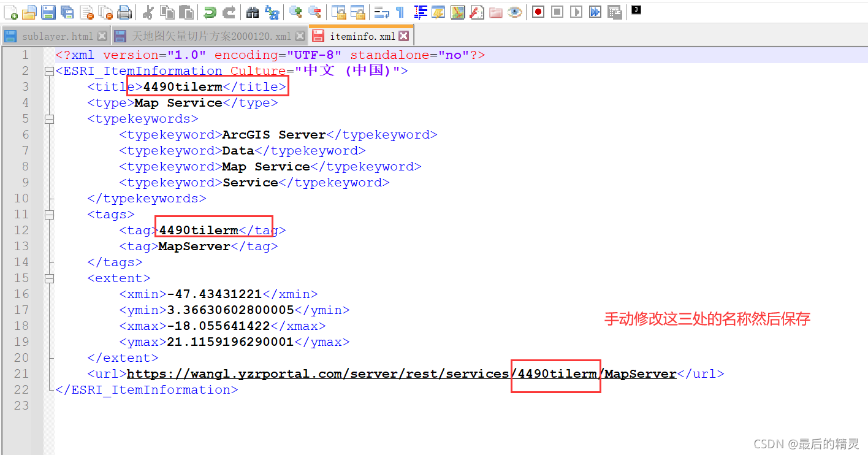Click the ArcGIS Server typekeyword text
This screenshot has height=455, width=868.
[275, 135]
